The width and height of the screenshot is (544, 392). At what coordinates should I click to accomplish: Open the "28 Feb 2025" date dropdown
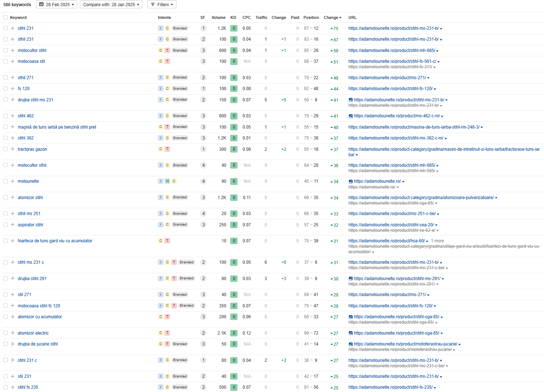point(57,5)
